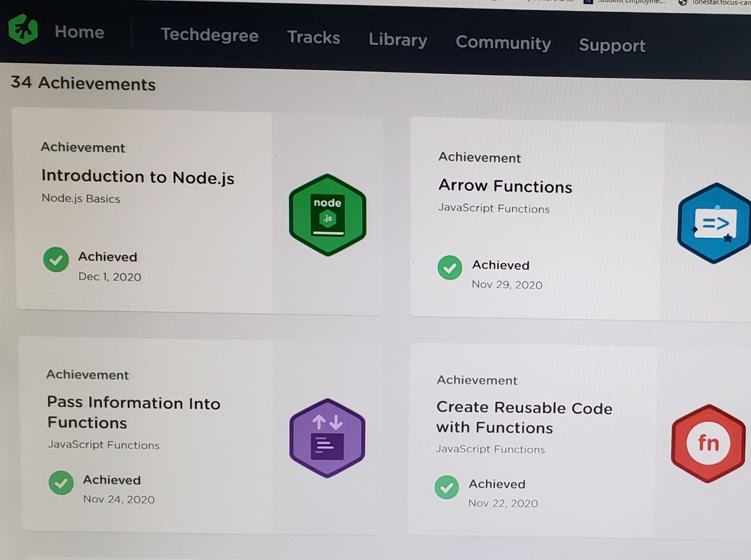751x560 pixels.
Task: Click the Nov 22, 2020 date
Action: pos(503,503)
